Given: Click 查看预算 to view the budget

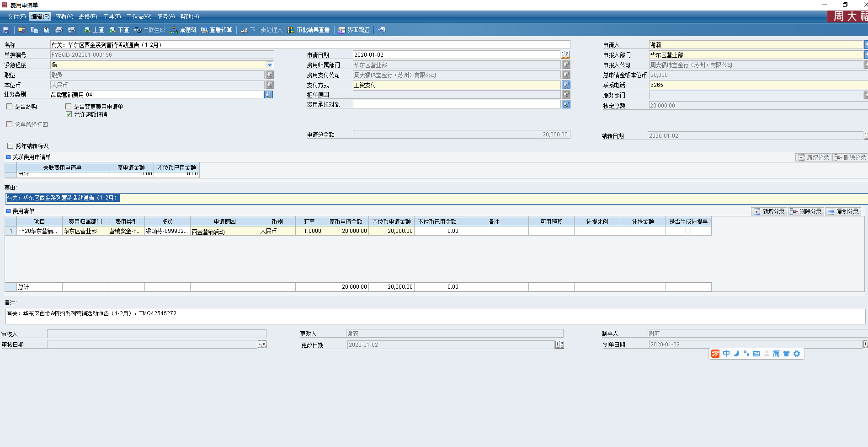Looking at the screenshot, I should tap(216, 30).
